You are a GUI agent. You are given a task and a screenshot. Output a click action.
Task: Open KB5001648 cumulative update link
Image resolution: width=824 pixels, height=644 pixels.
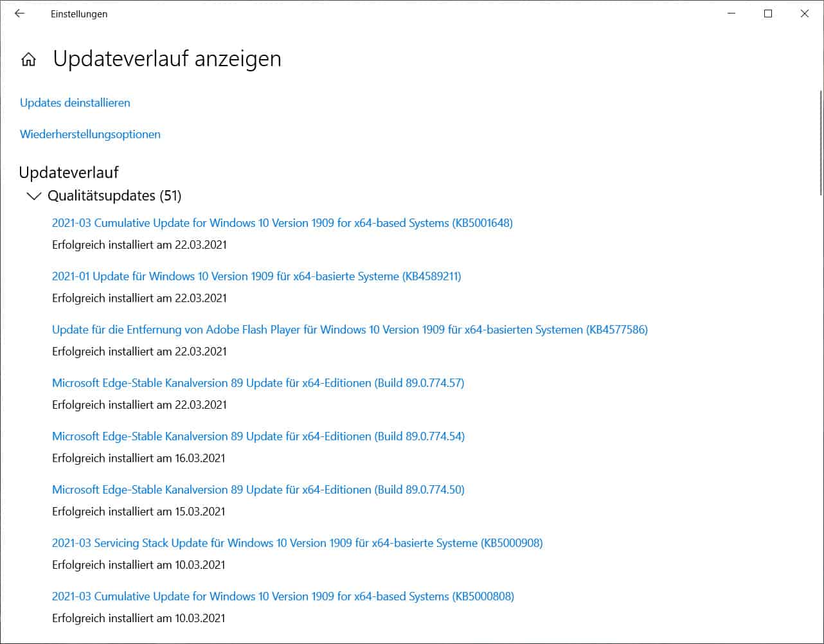click(x=282, y=223)
